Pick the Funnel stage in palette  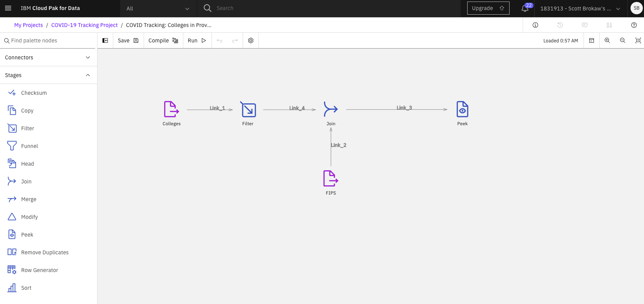(49, 146)
